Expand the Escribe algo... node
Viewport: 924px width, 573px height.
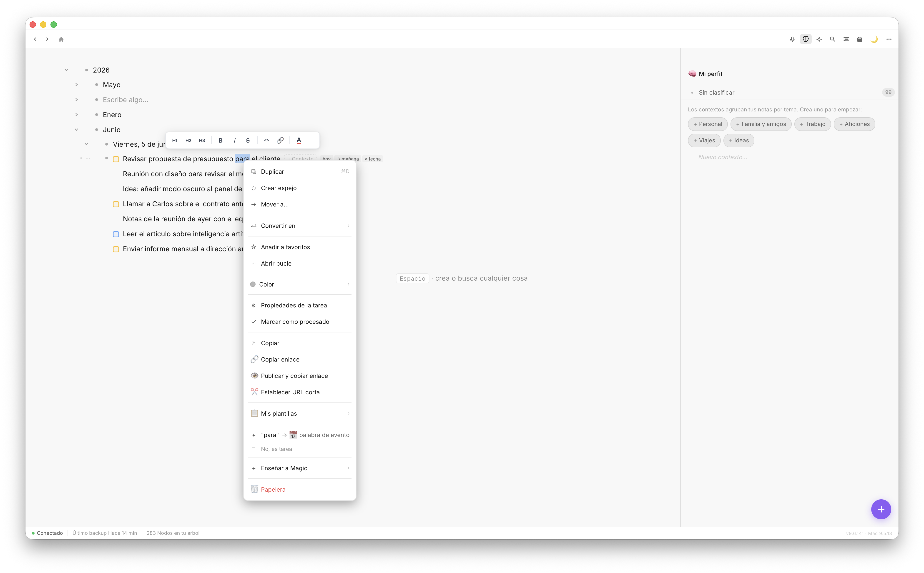pyautogui.click(x=77, y=100)
